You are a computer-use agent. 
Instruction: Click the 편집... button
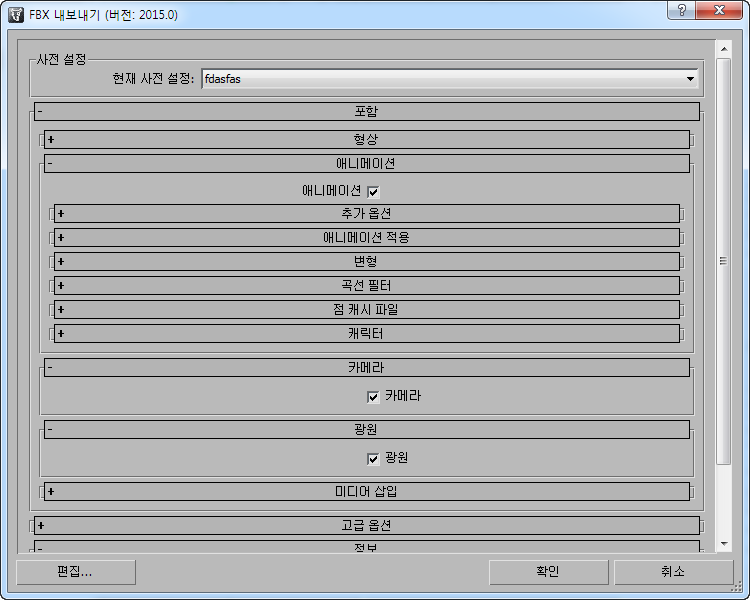pyautogui.click(x=76, y=572)
